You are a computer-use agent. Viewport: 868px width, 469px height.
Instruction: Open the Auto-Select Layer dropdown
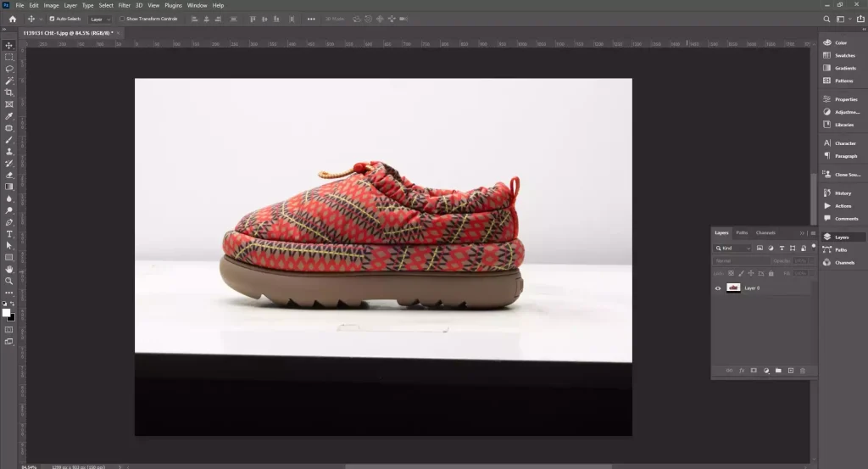(x=100, y=19)
